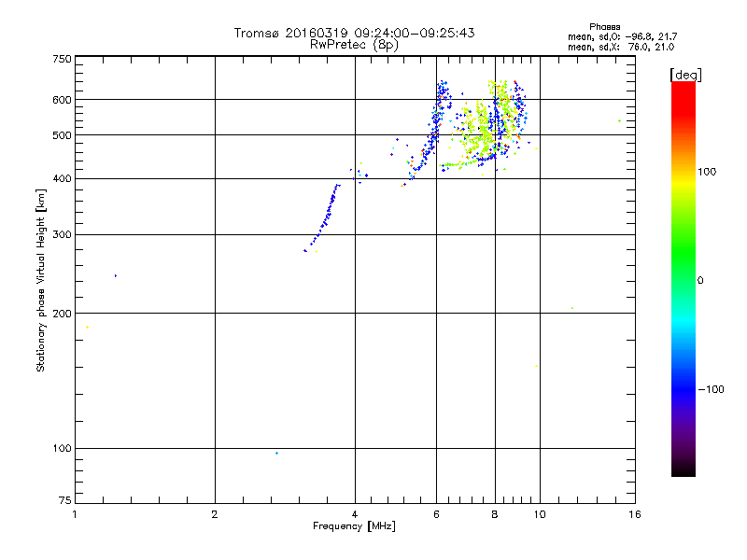Click the 'Stationary phase Virtual Height [km]' axis label
747x560 pixels.
click(x=41, y=280)
